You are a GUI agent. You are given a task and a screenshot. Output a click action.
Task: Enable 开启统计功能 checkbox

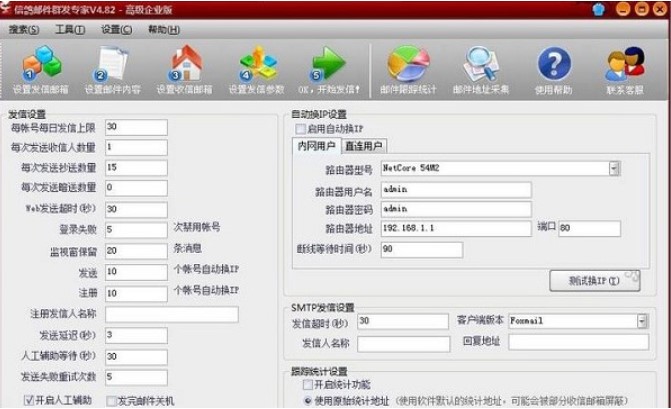[x=308, y=385]
